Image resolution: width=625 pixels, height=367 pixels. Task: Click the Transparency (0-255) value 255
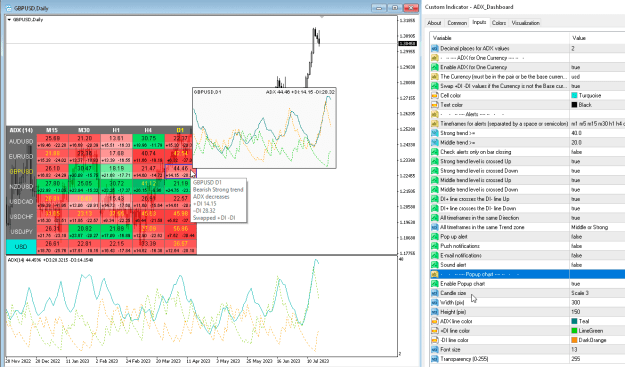pyautogui.click(x=576, y=359)
